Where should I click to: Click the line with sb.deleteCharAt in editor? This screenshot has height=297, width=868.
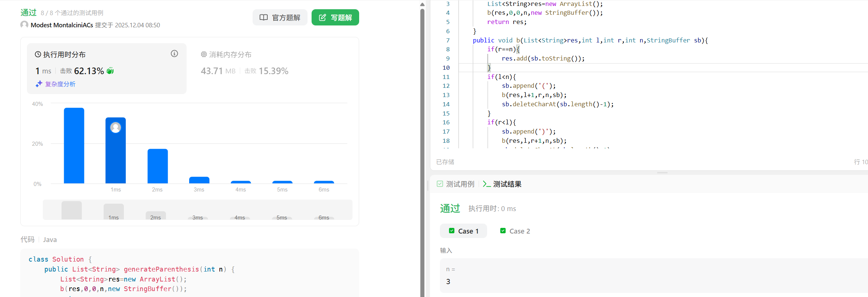pos(558,104)
